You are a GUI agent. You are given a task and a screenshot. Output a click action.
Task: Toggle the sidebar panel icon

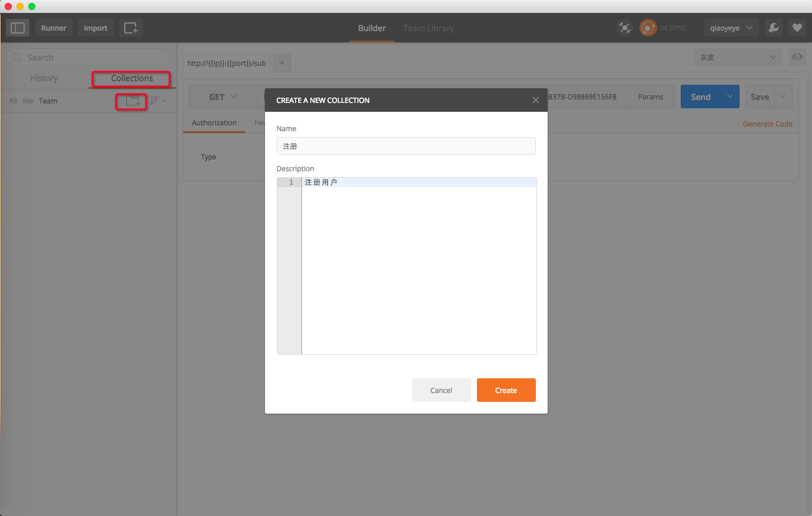(x=18, y=28)
